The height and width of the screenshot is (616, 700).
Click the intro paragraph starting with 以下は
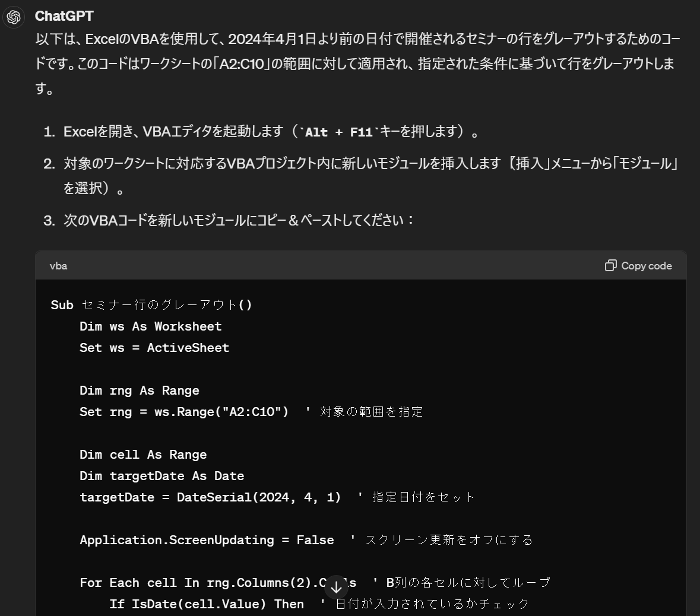point(356,63)
